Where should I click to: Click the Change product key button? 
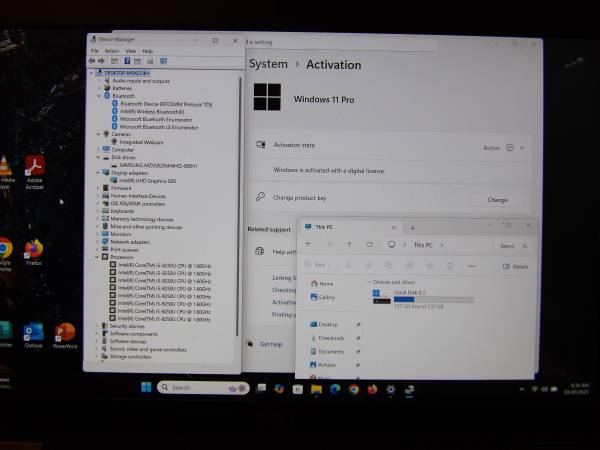(497, 199)
